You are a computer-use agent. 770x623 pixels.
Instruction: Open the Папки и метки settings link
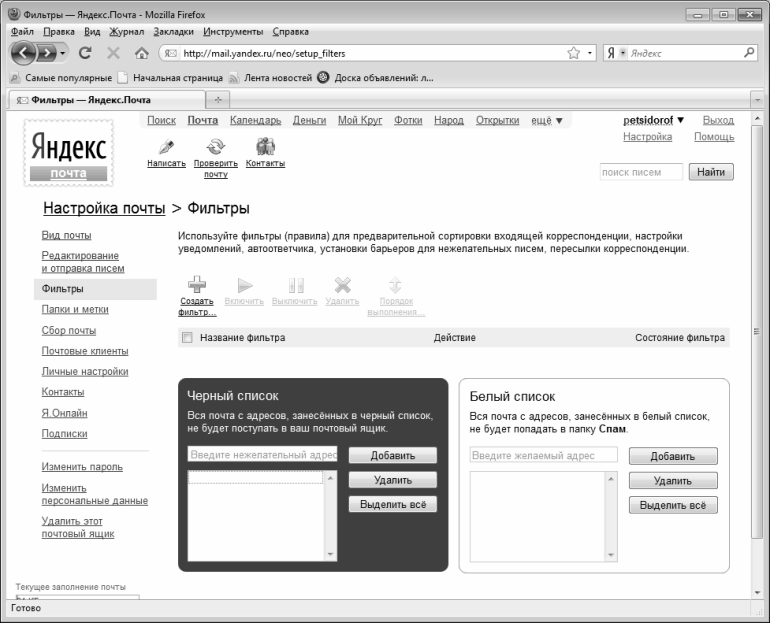pyautogui.click(x=75, y=309)
